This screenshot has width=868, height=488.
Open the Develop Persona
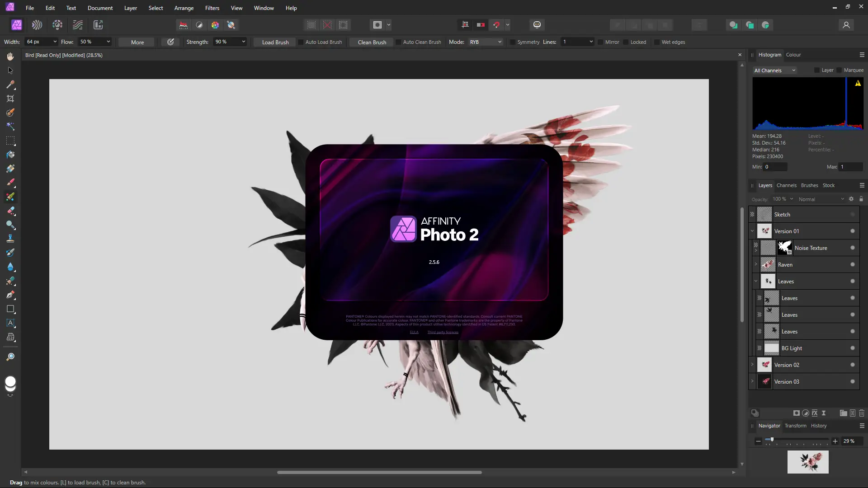click(x=57, y=25)
